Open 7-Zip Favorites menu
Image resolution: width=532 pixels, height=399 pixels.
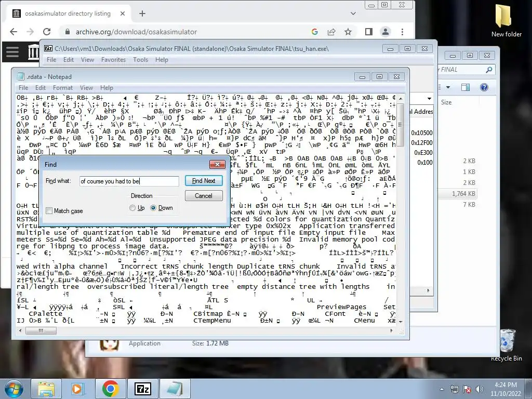pyautogui.click(x=113, y=60)
